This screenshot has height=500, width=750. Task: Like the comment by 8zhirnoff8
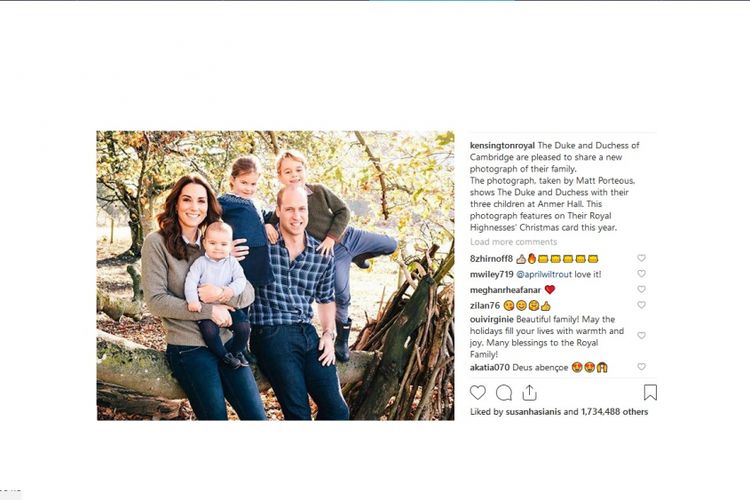(x=641, y=258)
